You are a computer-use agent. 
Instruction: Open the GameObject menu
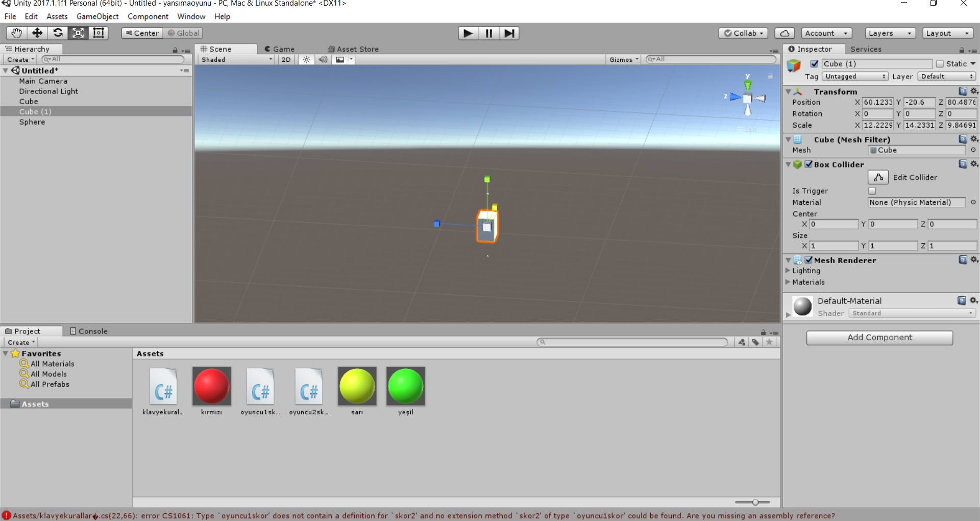pos(97,16)
